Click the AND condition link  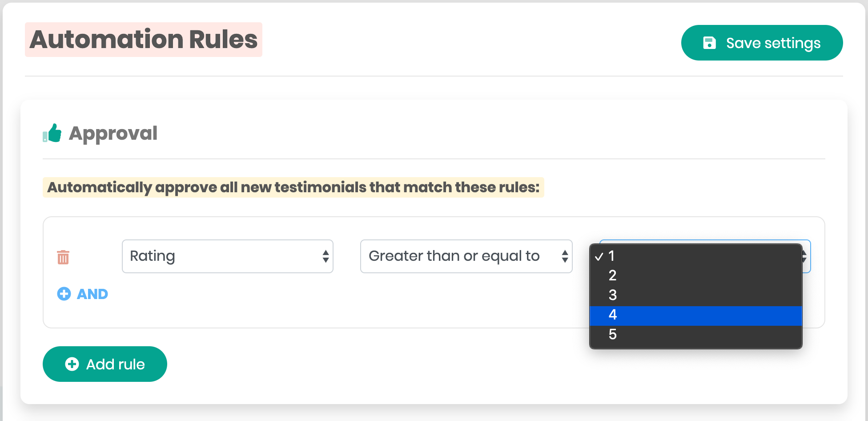click(x=92, y=294)
